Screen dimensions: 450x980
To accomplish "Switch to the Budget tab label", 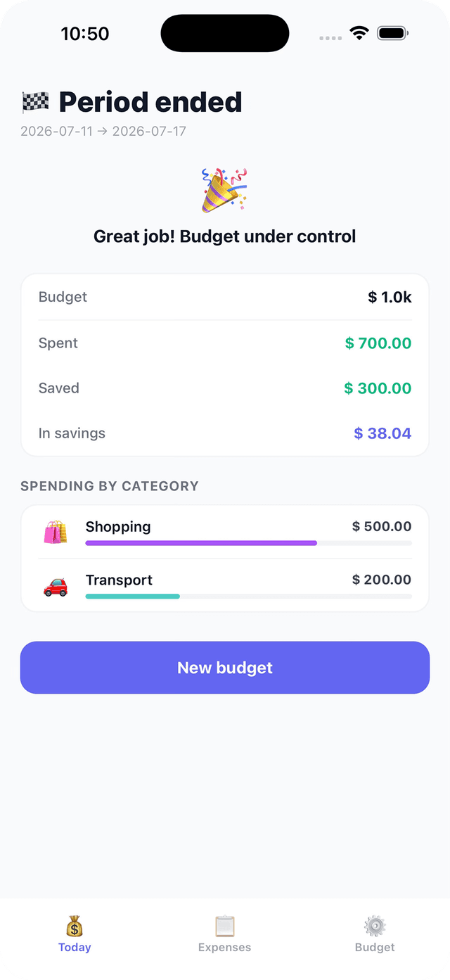I will click(375, 947).
